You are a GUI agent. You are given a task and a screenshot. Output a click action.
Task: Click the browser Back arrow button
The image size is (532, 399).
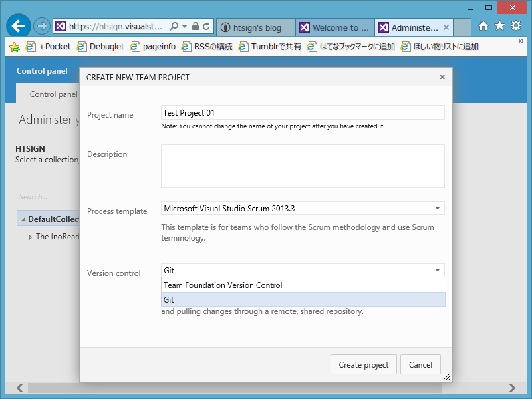[x=19, y=26]
